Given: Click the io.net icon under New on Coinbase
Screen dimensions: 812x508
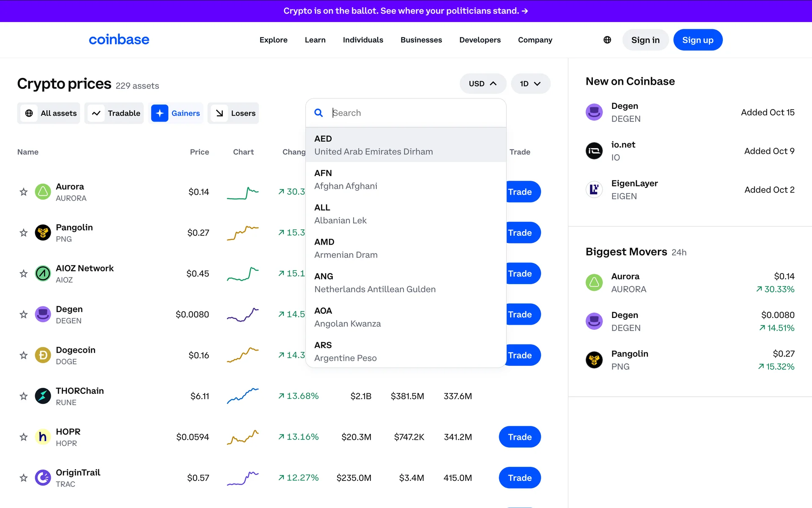Looking at the screenshot, I should (x=594, y=151).
